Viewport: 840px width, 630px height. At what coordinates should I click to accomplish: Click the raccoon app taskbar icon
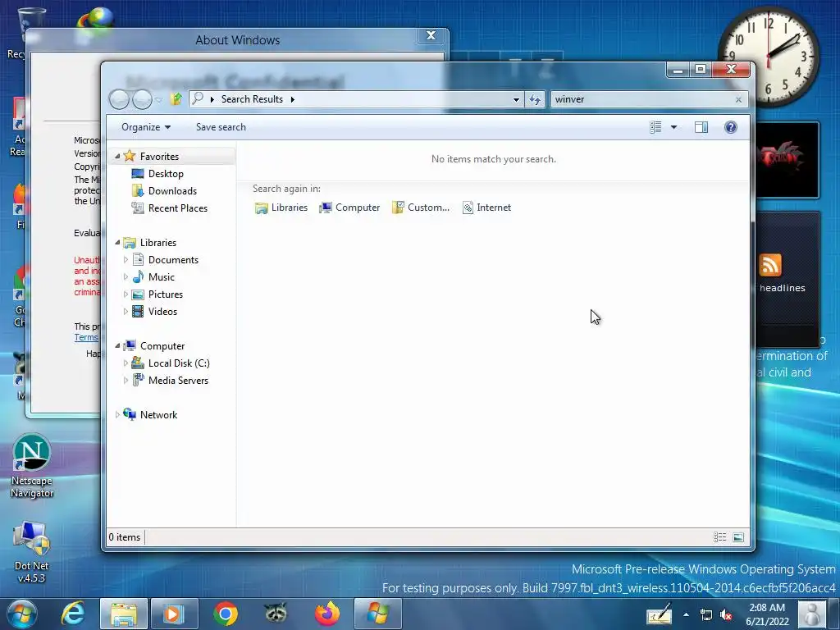click(x=276, y=614)
